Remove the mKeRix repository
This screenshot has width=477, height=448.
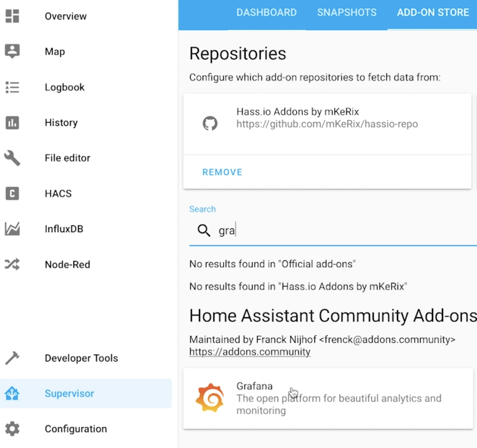[x=222, y=172]
